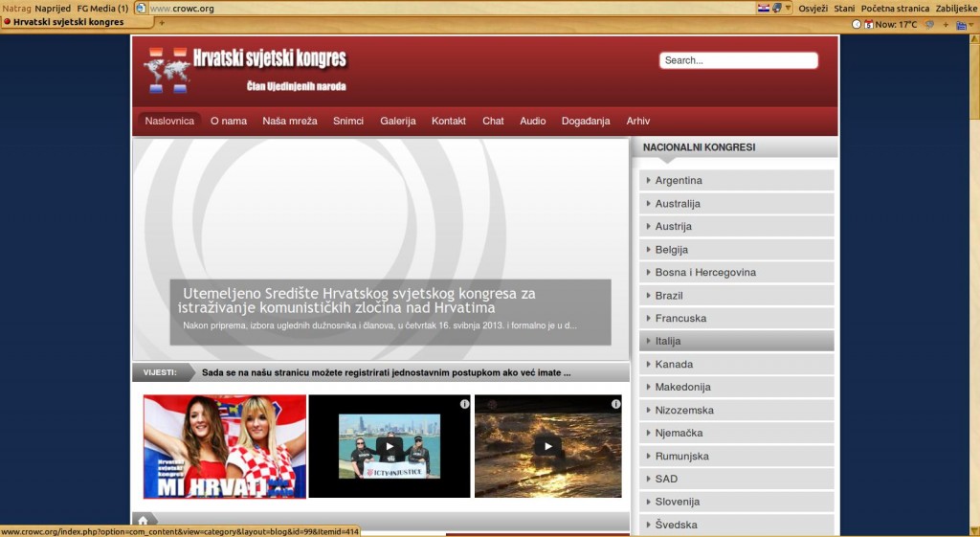Viewport: 980px width, 537px height.
Task: Click the Search input field
Action: (738, 60)
